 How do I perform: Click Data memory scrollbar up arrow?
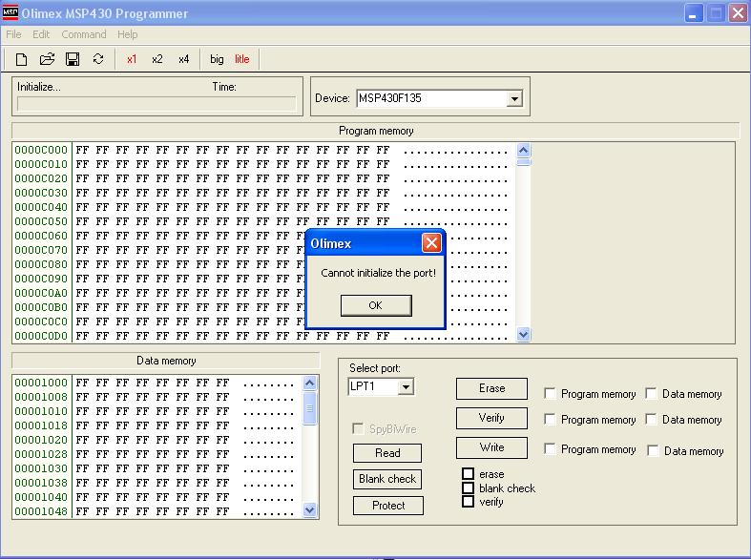310,383
